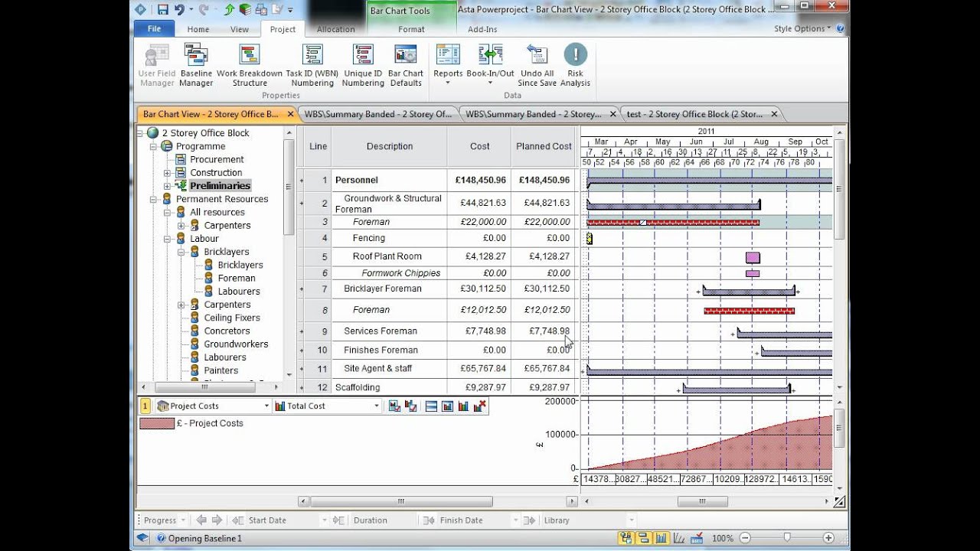Switch to the Home ribbon tab
Screen dimensions: 980x551
pyautogui.click(x=198, y=29)
